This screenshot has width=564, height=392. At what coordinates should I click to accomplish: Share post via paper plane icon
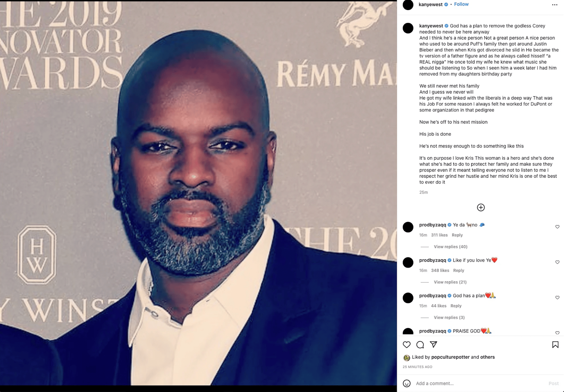pos(433,344)
